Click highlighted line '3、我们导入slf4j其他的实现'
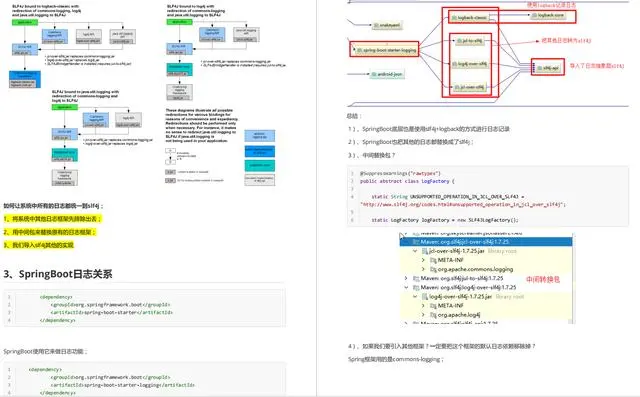Image resolution: width=640 pixels, height=397 pixels. tap(39, 245)
